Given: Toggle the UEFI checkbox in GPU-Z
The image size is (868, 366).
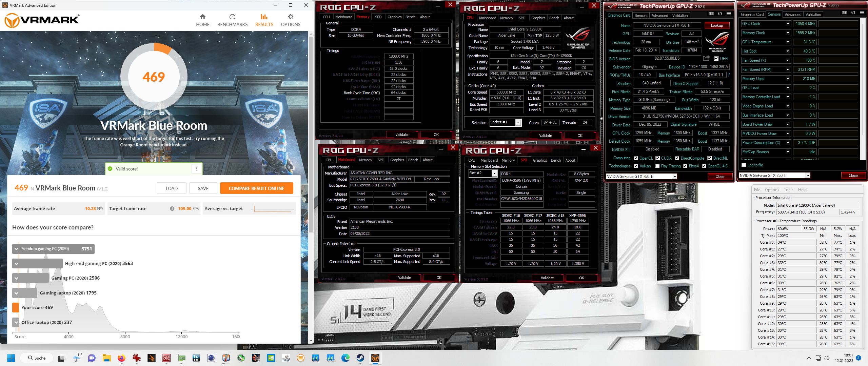Looking at the screenshot, I should 716,58.
